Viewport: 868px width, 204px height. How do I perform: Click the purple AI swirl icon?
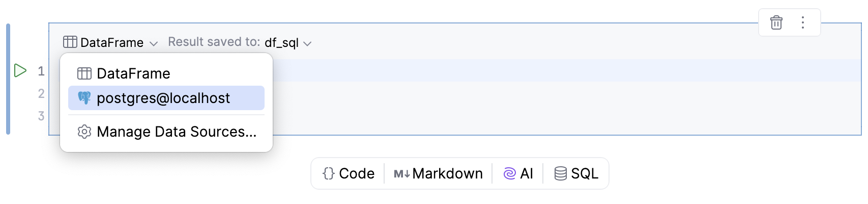pyautogui.click(x=509, y=173)
